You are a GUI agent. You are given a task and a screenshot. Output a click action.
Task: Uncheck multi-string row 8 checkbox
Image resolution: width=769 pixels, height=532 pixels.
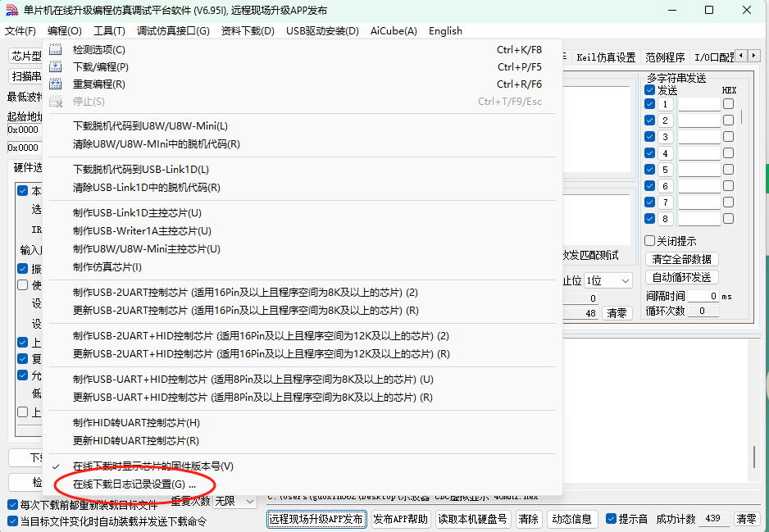pyautogui.click(x=650, y=219)
